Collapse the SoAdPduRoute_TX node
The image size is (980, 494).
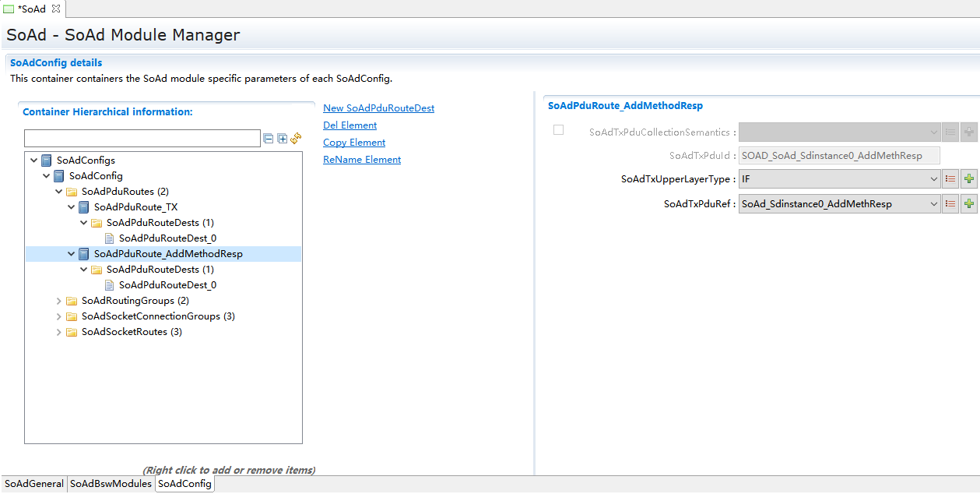72,207
